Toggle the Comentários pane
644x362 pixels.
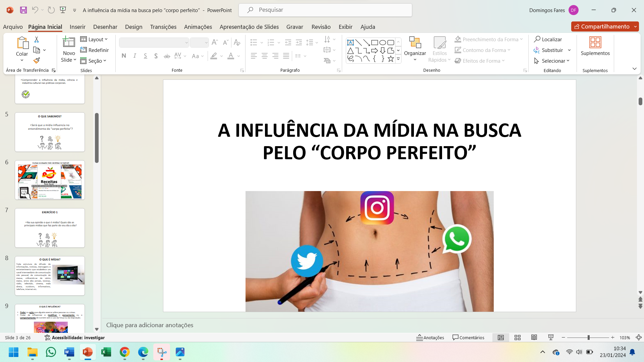point(468,338)
